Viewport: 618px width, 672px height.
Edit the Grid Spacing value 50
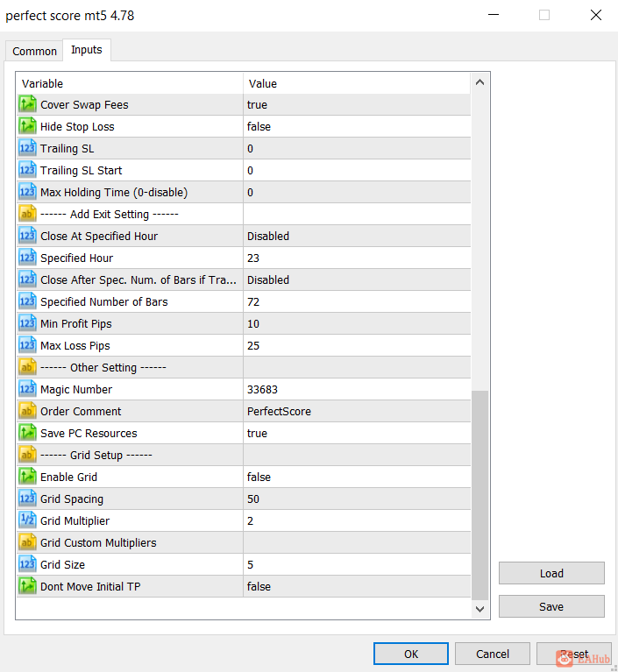coord(357,499)
